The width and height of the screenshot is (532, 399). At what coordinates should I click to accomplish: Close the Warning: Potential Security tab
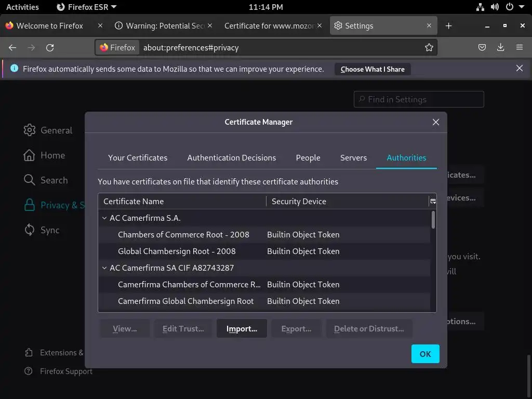click(x=210, y=25)
